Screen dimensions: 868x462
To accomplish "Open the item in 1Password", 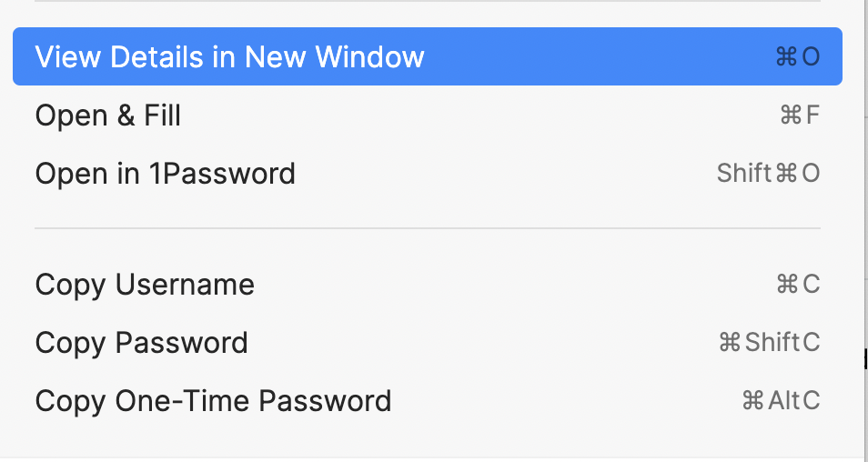I will pyautogui.click(x=165, y=173).
